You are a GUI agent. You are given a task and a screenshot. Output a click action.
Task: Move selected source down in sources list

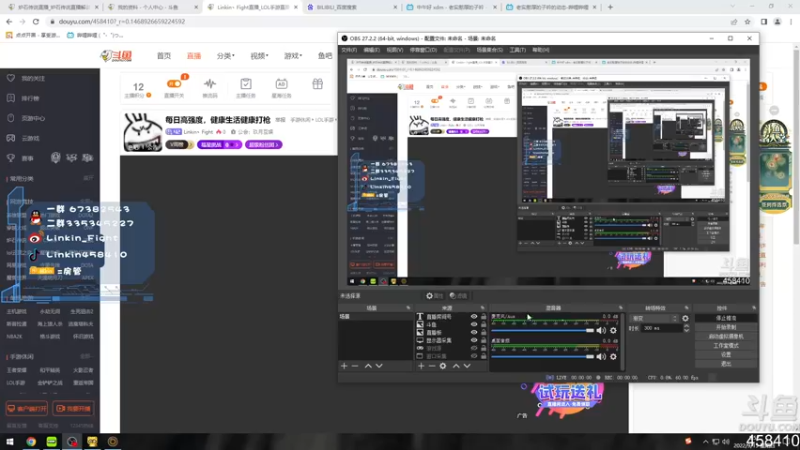coord(467,366)
